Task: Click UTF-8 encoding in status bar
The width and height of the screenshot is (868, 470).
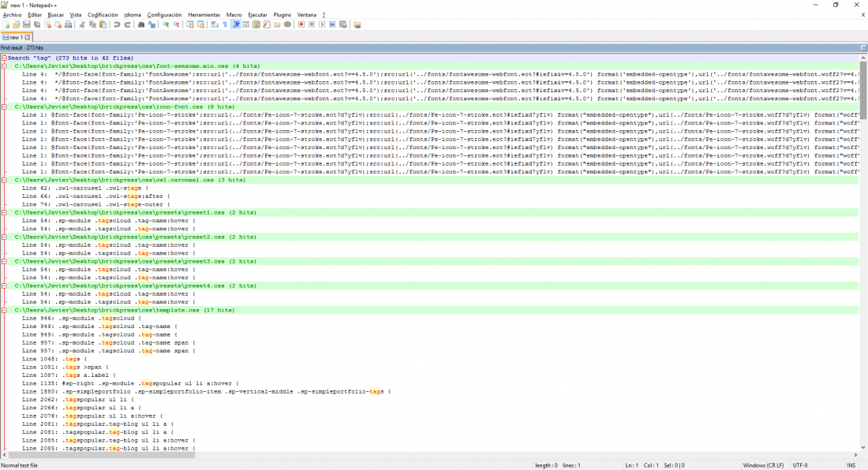Action: click(x=800, y=465)
